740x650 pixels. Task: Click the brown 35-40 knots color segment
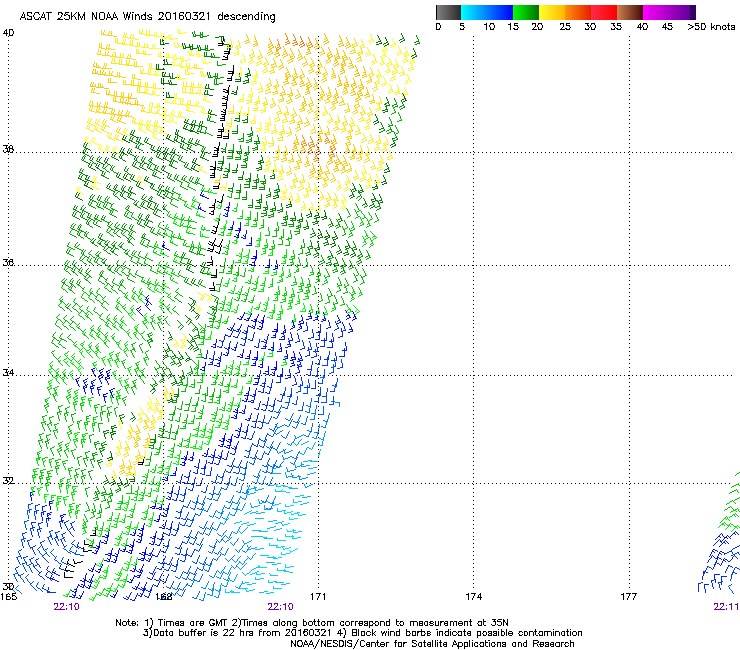click(x=630, y=12)
